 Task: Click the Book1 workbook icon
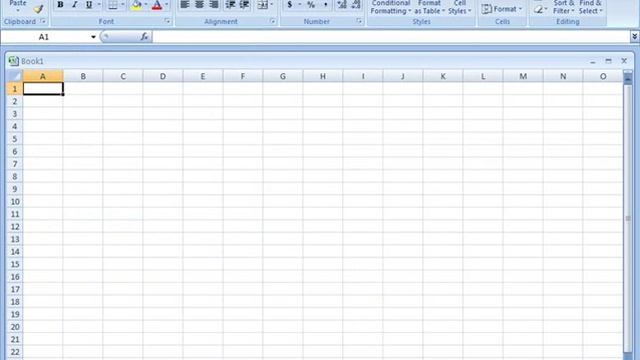tap(13, 61)
